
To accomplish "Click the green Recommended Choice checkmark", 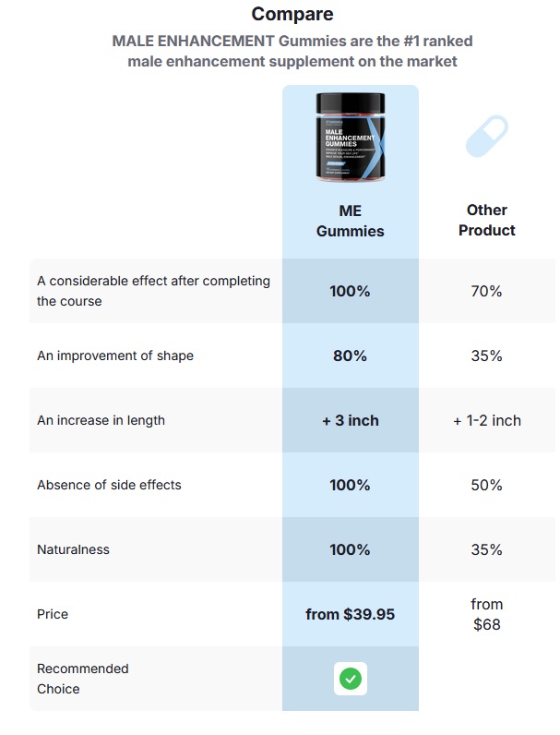I will 350,679.
